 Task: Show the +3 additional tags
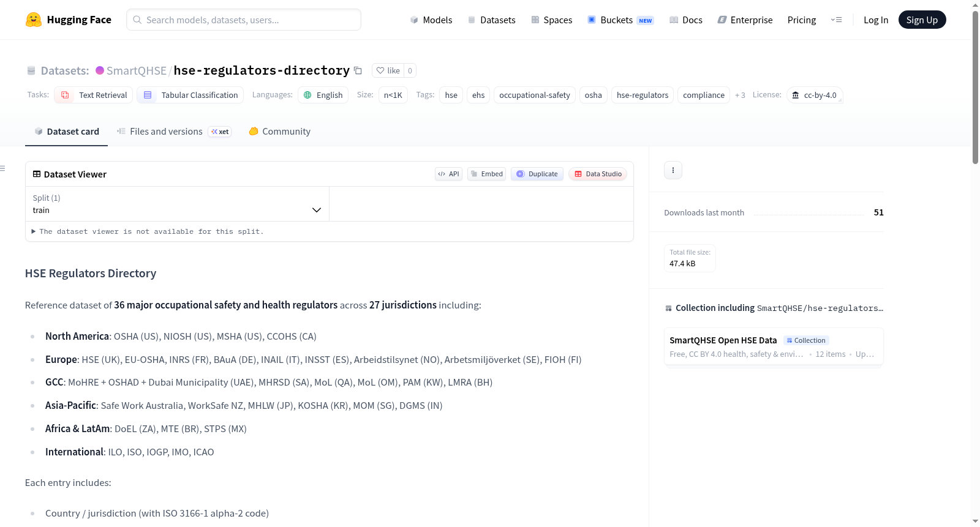740,95
